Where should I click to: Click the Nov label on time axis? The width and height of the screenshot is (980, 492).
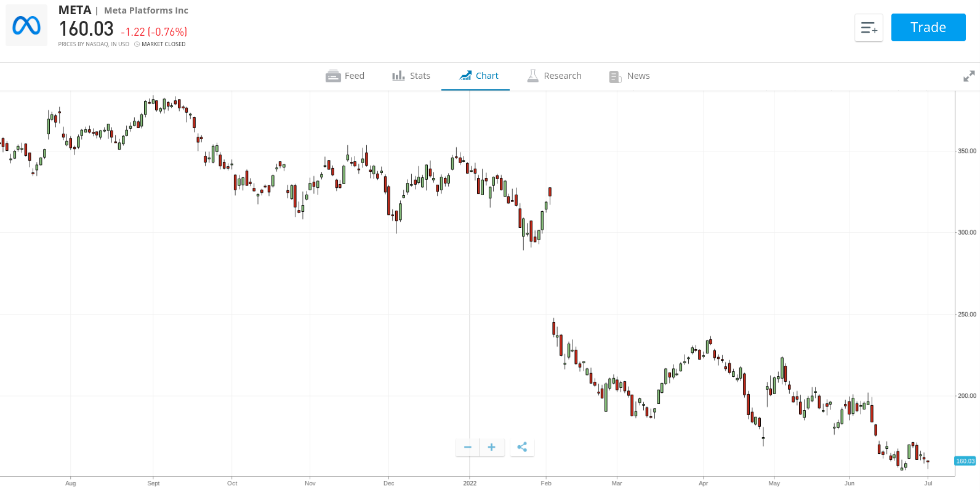310,483
